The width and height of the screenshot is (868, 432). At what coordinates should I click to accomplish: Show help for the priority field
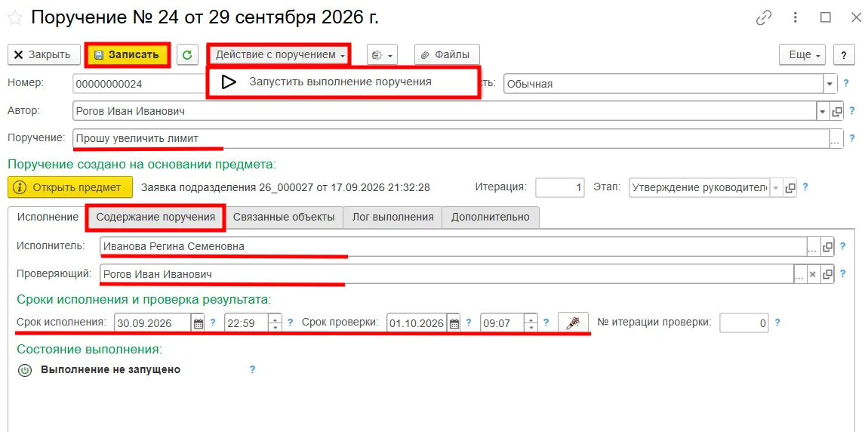846,84
